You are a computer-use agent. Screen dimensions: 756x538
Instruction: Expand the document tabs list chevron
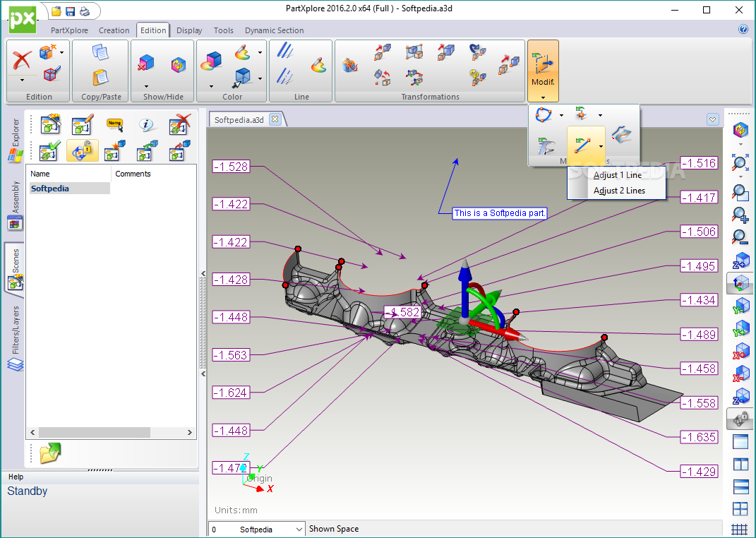(713, 119)
